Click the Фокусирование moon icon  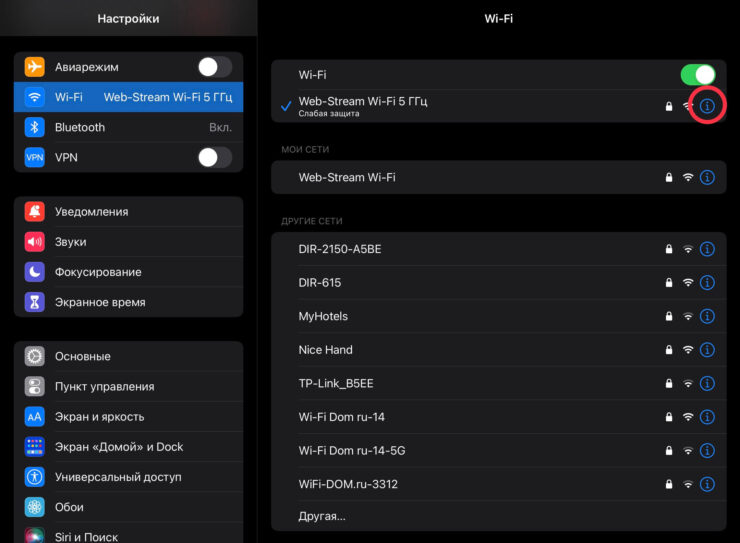coord(34,272)
